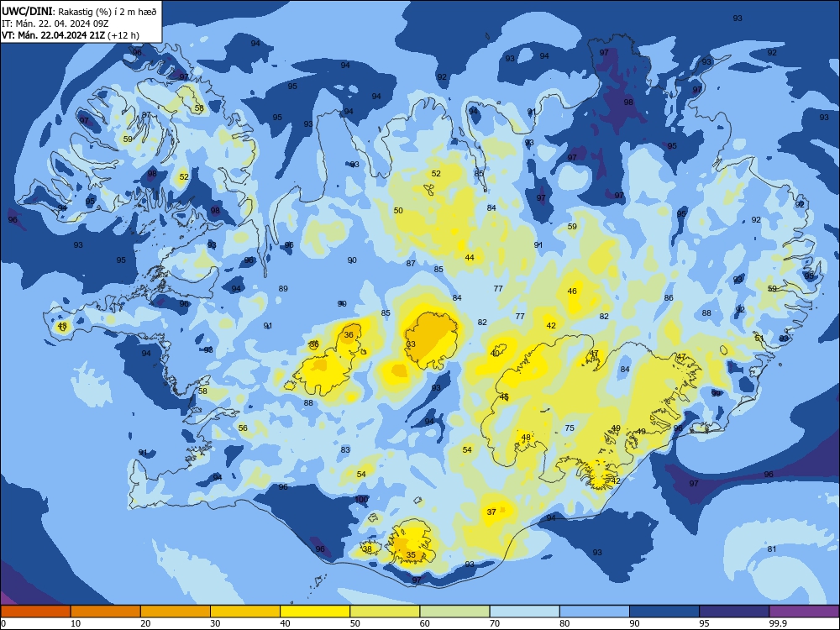
Task: Click the '51' humidity value on the map
Action: coord(759,338)
